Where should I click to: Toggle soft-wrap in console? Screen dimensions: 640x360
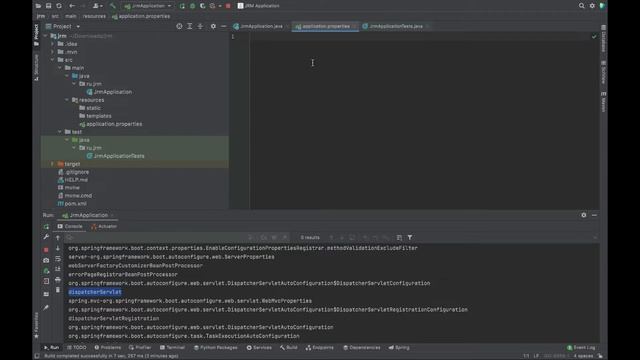click(x=58, y=258)
